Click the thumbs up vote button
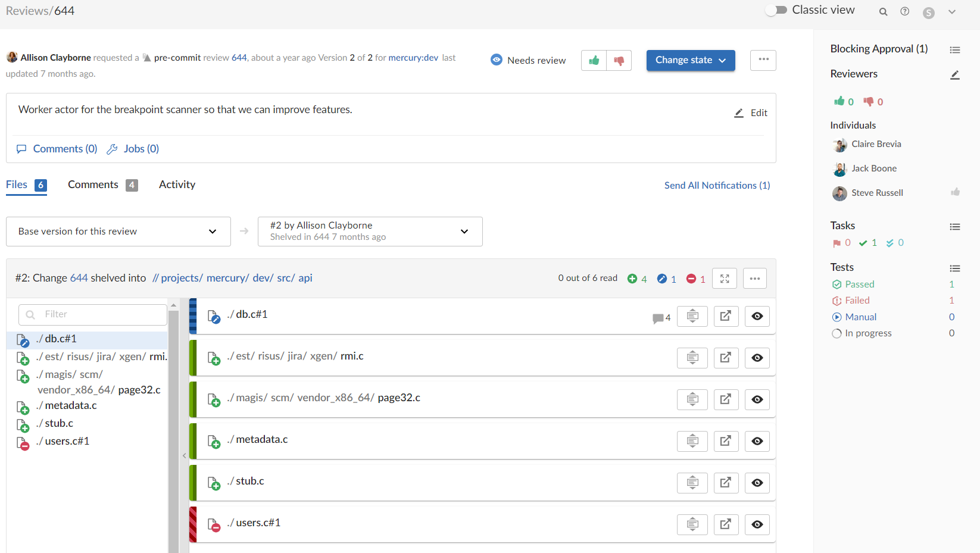 coord(594,61)
